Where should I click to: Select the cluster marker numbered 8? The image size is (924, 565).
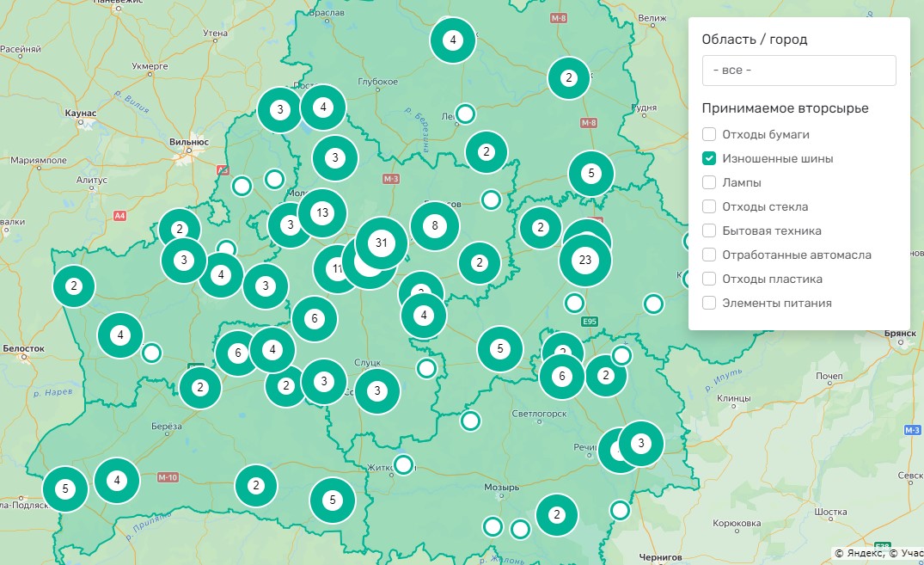(x=435, y=226)
